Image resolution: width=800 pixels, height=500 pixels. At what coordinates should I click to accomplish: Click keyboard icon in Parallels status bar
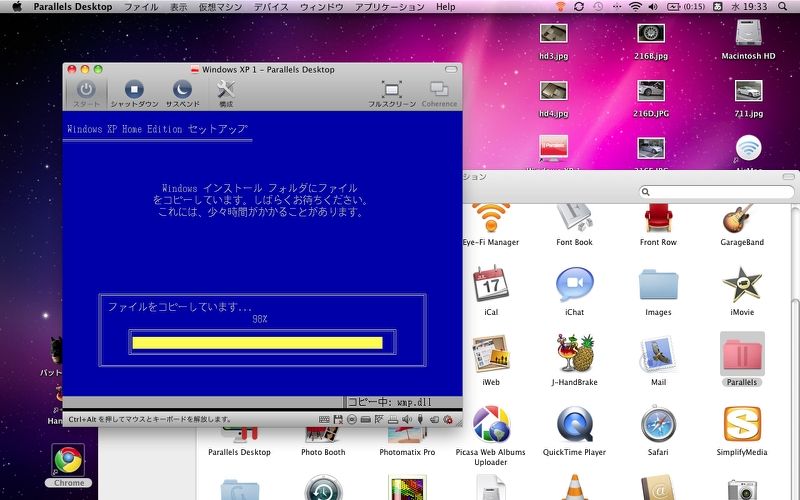[324, 419]
